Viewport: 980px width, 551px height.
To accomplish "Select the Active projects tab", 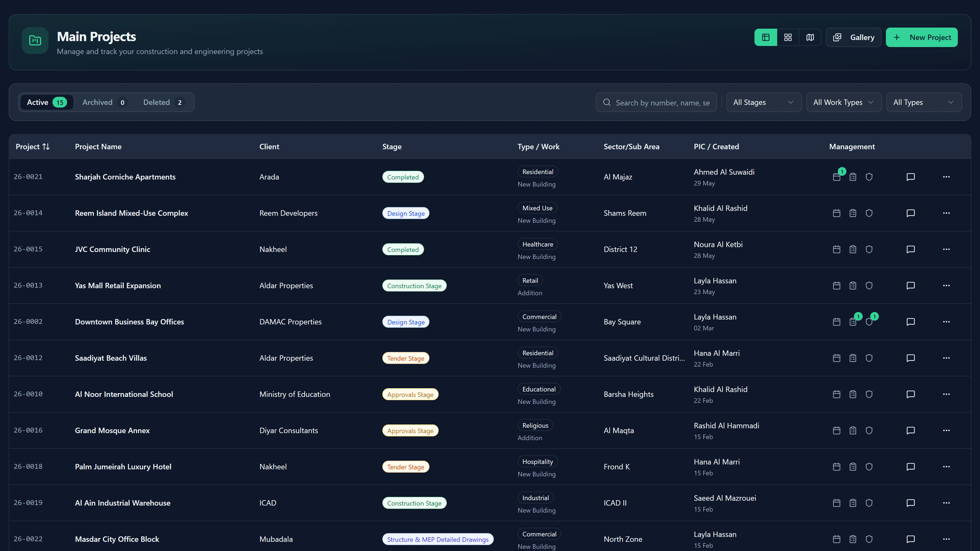I will click(47, 102).
